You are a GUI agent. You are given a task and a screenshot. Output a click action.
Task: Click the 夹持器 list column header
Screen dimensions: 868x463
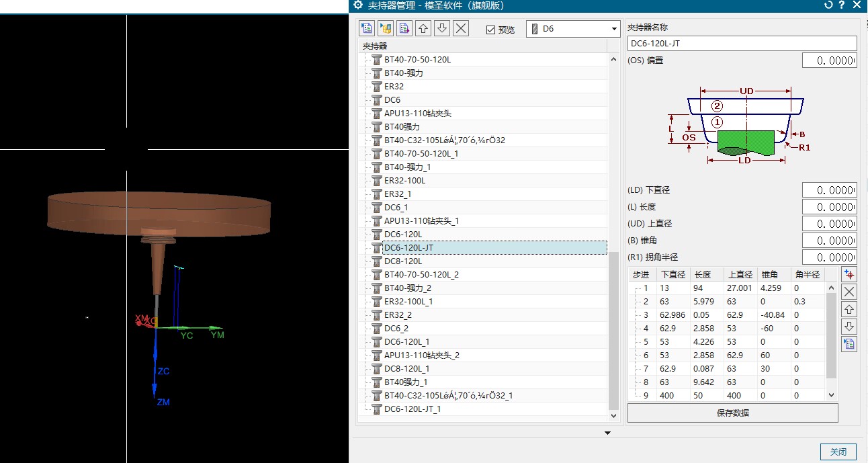(x=482, y=46)
